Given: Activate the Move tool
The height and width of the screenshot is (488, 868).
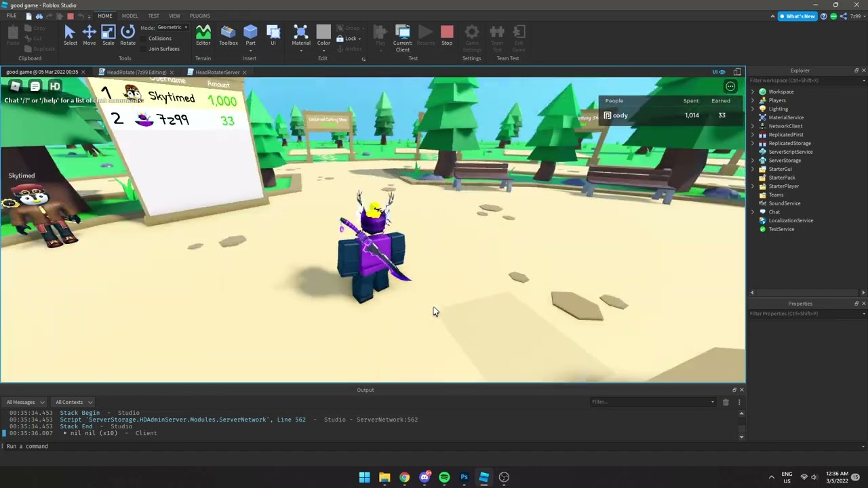Looking at the screenshot, I should pos(89,35).
